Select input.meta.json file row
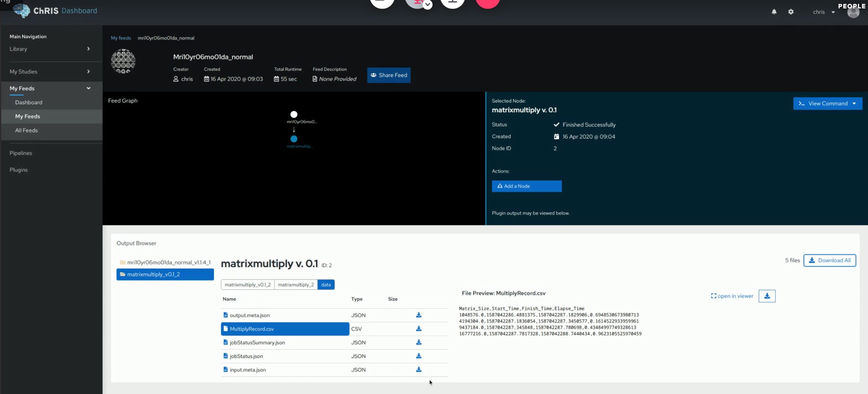 pos(334,370)
